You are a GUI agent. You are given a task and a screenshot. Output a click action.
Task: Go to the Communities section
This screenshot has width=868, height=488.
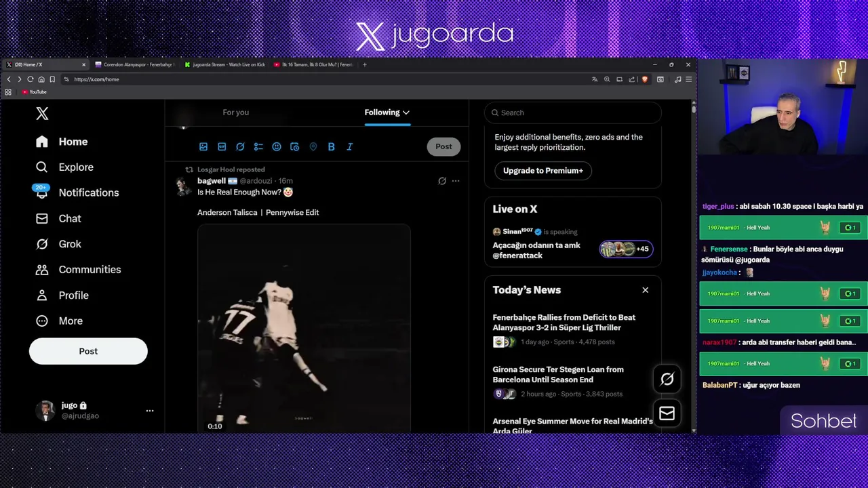click(x=78, y=270)
